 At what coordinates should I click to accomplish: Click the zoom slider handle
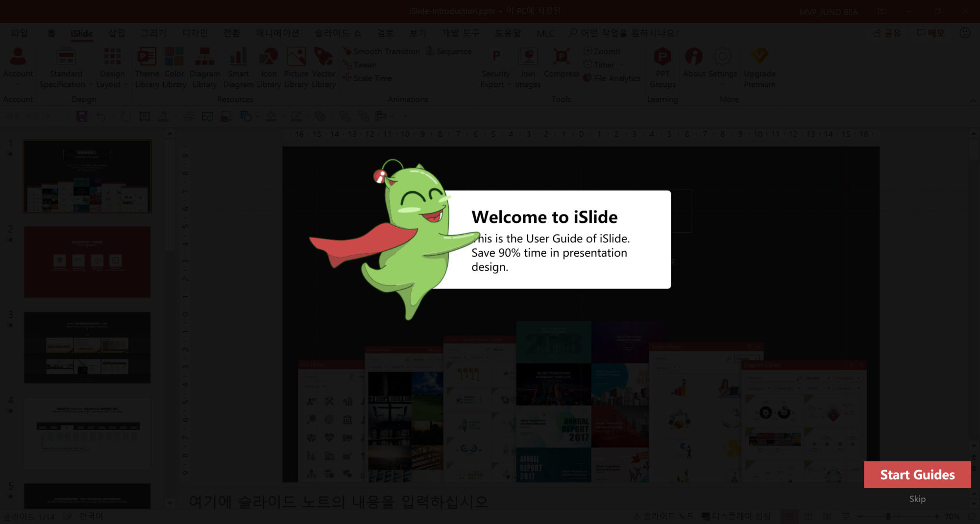(x=888, y=516)
